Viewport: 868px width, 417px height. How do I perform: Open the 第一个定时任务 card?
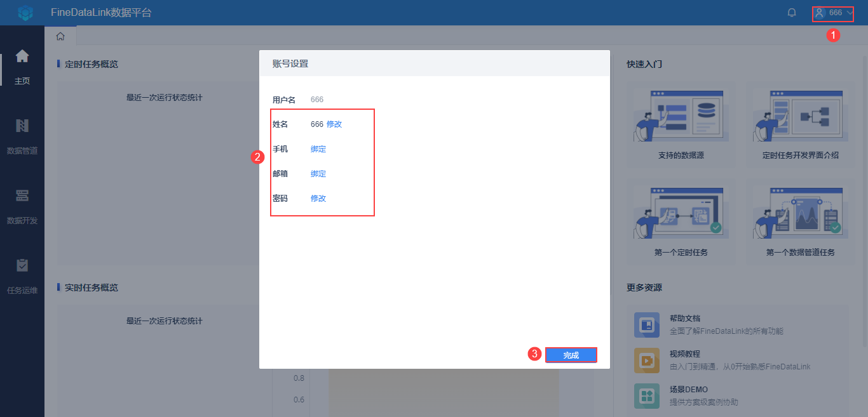(x=681, y=222)
